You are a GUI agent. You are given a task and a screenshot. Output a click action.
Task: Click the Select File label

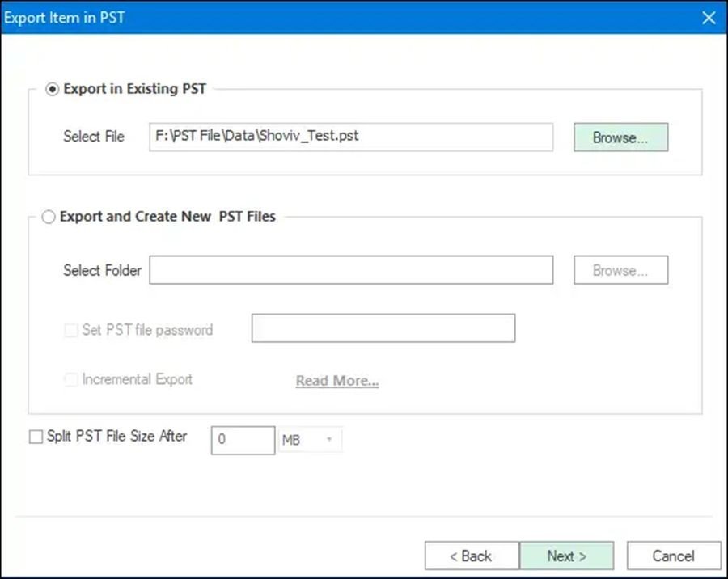pos(94,137)
